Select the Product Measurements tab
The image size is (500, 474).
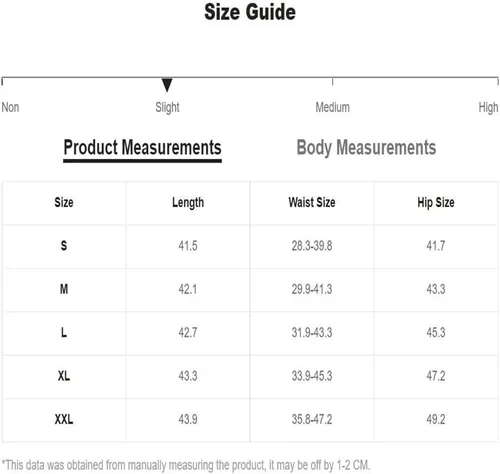(x=142, y=149)
